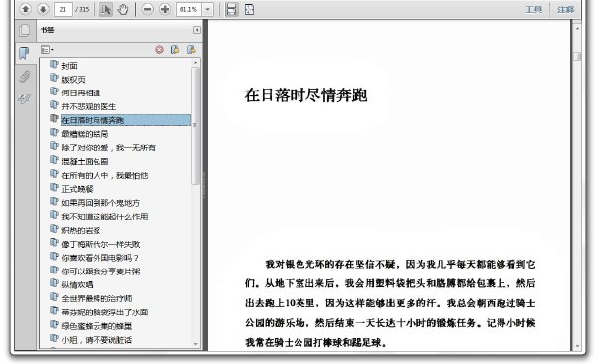This screenshot has width=597, height=364.
Task: Open 你可以跟我分享麦片粥 bookmark
Action: pyautogui.click(x=100, y=272)
